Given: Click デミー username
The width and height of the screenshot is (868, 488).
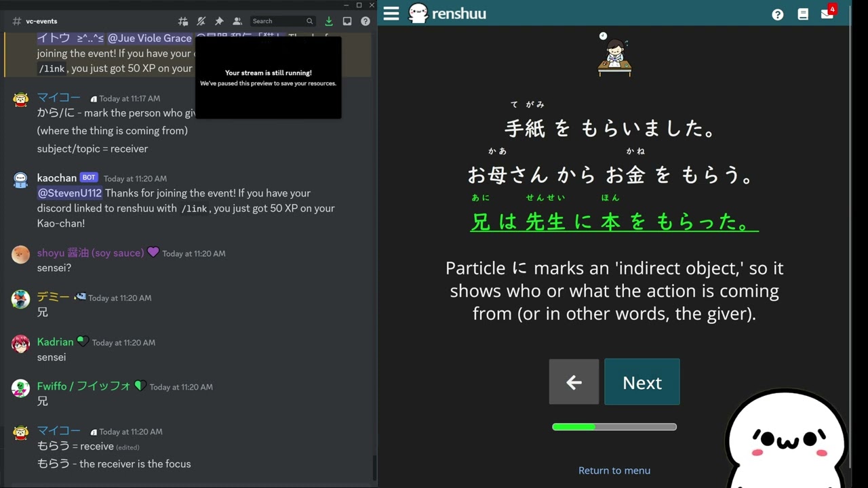Looking at the screenshot, I should (53, 297).
